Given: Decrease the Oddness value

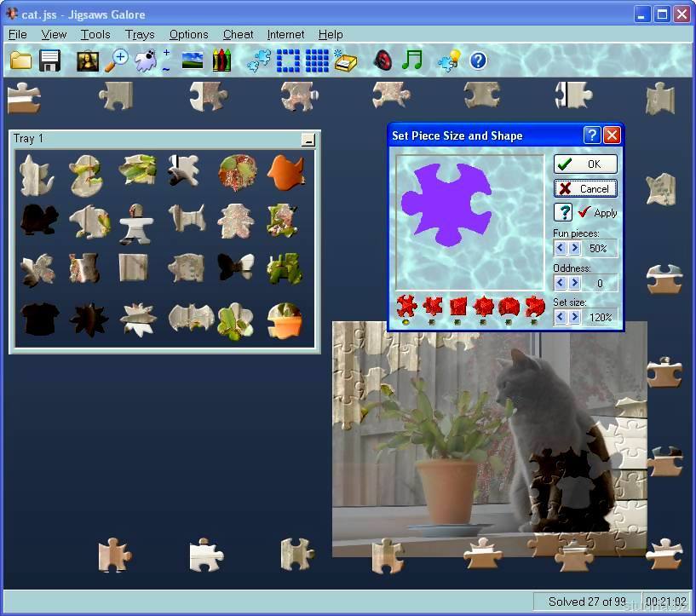Looking at the screenshot, I should (561, 283).
